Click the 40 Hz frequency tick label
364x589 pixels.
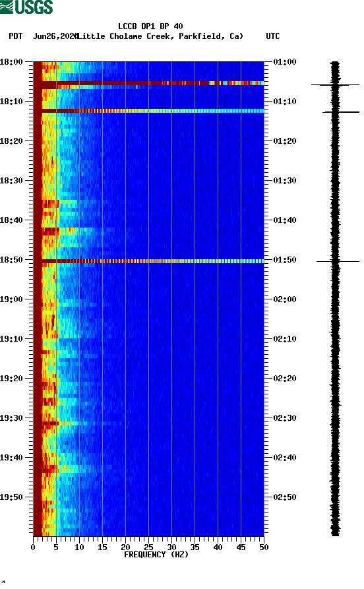[x=218, y=547]
